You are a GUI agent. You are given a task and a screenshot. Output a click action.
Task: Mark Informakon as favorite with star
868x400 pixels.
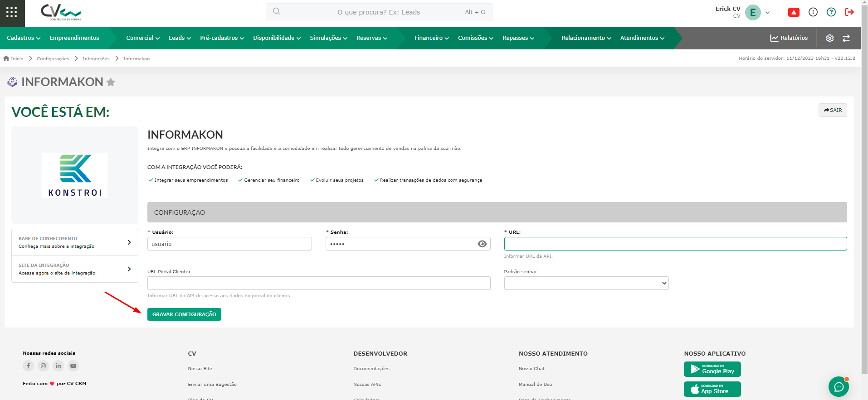pos(111,82)
